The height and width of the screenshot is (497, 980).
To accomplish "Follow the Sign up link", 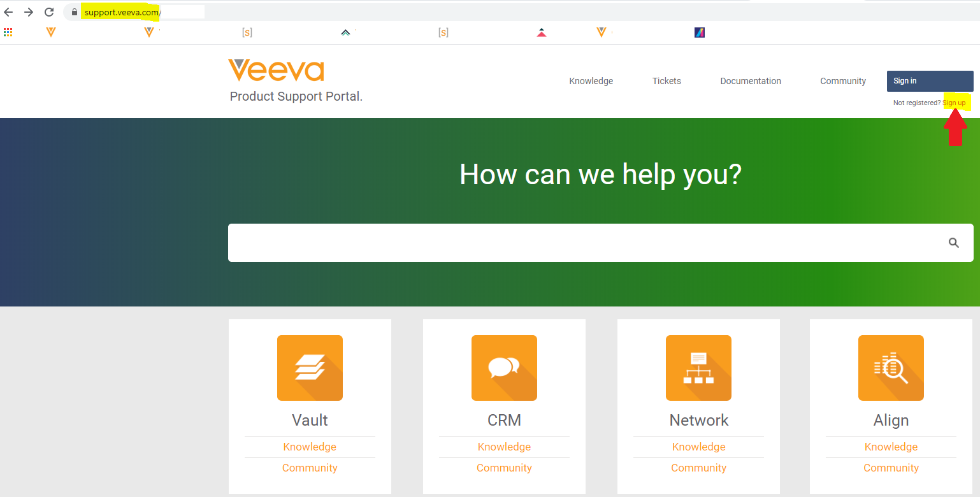I will coord(954,103).
